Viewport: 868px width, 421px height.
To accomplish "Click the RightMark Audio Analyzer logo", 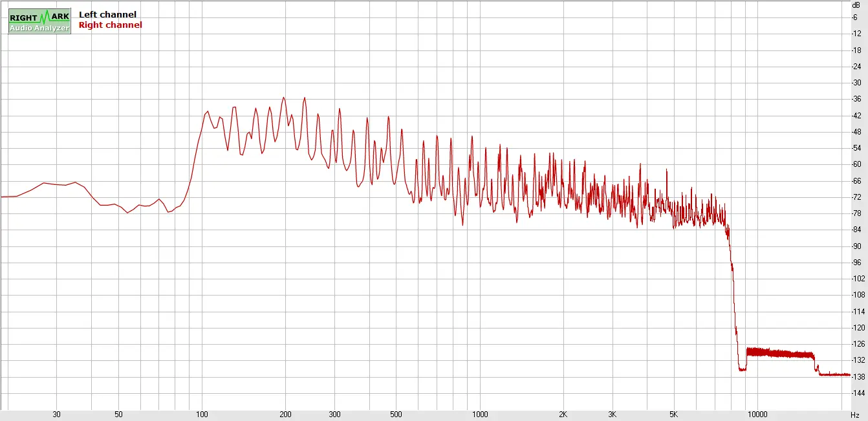I will (x=39, y=21).
